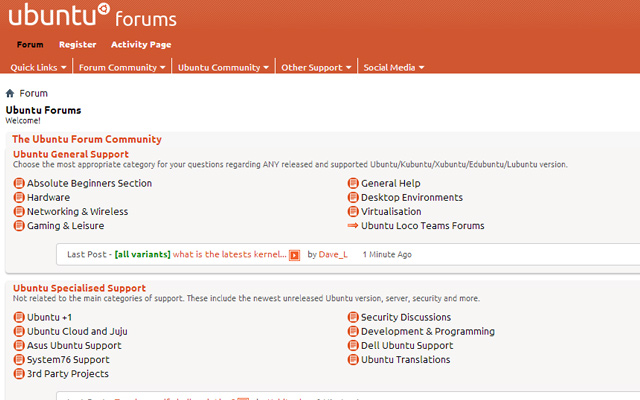Click the arrow icon beside Ubuntu Loco Teams Forums
This screenshot has width=640, height=400.
tap(352, 226)
